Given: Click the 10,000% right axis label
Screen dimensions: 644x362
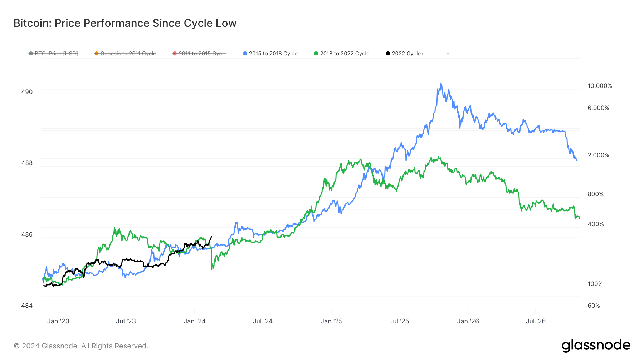Looking at the screenshot, I should [600, 86].
